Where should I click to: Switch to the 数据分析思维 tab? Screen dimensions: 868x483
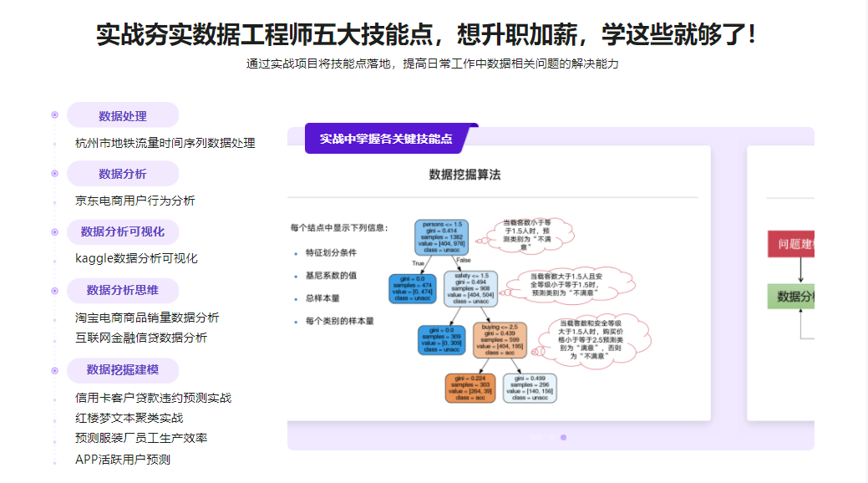click(123, 290)
